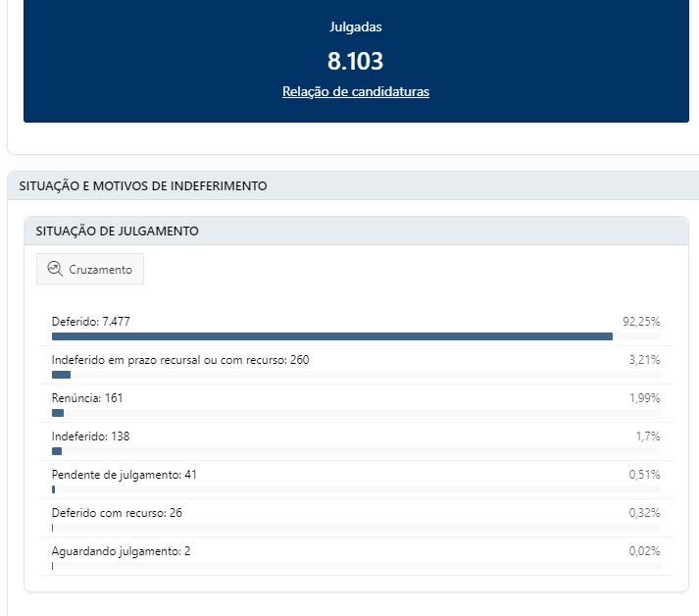This screenshot has width=699, height=616.
Task: Click the 3,21% percentage value
Action: coord(644,360)
